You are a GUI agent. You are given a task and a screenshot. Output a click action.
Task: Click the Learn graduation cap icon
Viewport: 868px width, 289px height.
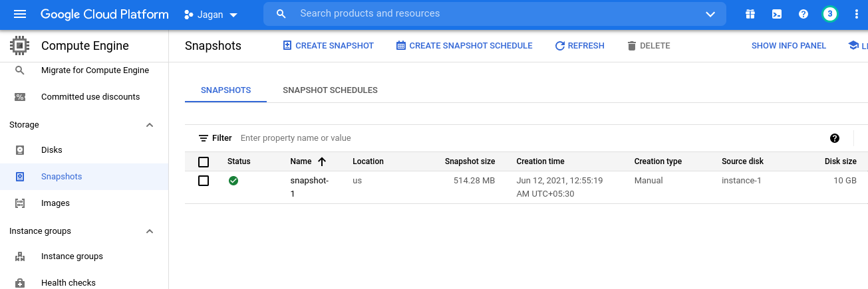[x=853, y=45]
